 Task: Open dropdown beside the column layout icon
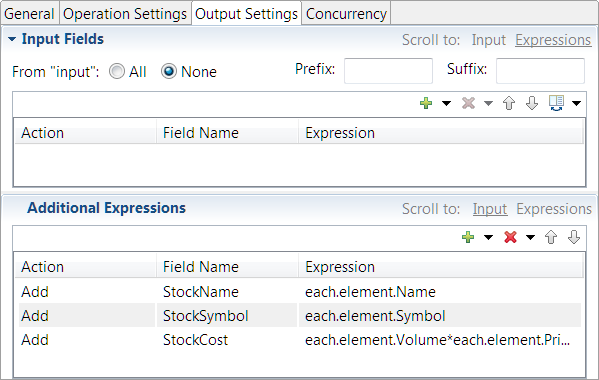(x=576, y=103)
